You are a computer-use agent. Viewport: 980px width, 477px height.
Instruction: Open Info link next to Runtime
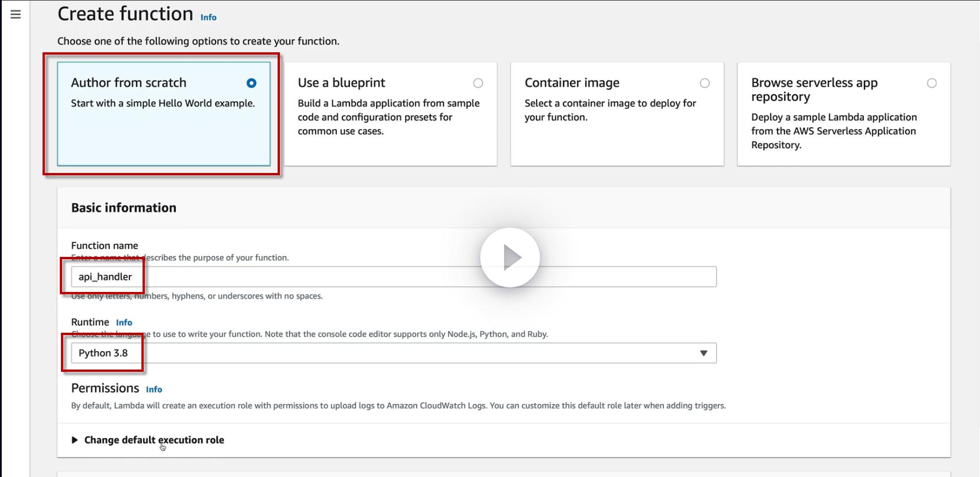pyautogui.click(x=124, y=322)
